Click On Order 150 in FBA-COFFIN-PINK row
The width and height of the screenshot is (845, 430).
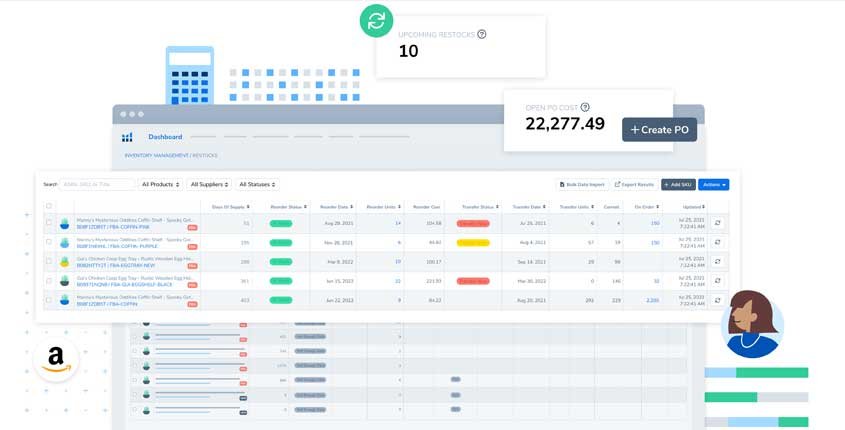(x=655, y=223)
